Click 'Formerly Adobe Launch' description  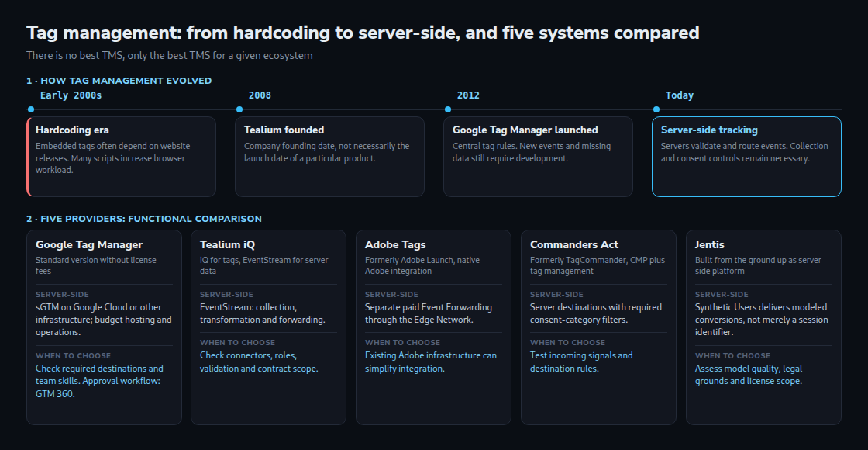coord(422,265)
